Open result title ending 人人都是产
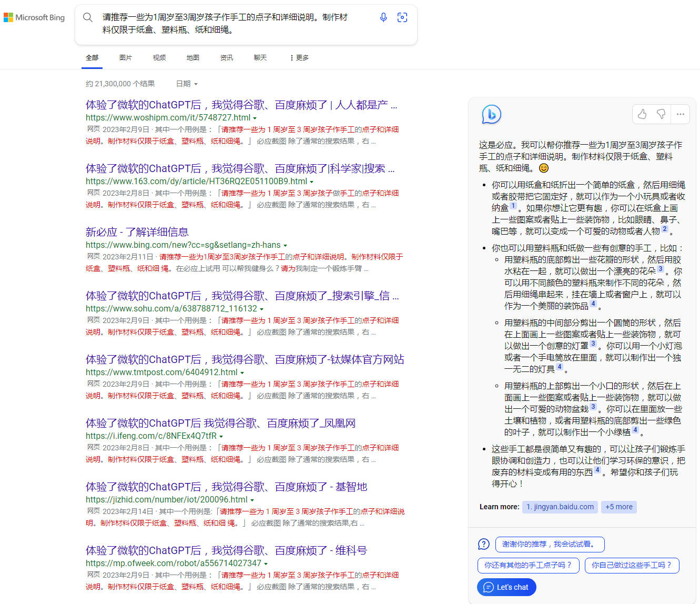 [x=241, y=105]
